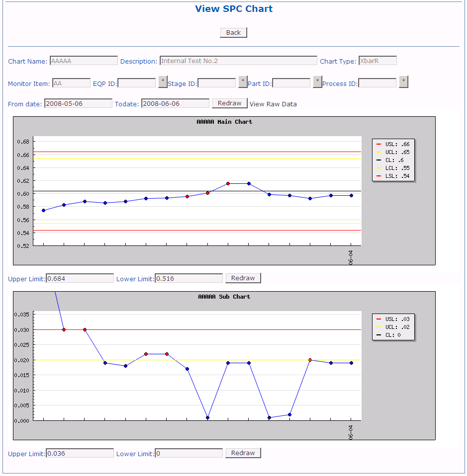Image resolution: width=467 pixels, height=476 pixels.
Task: Focus the empty Process ID input
Action: (x=377, y=83)
